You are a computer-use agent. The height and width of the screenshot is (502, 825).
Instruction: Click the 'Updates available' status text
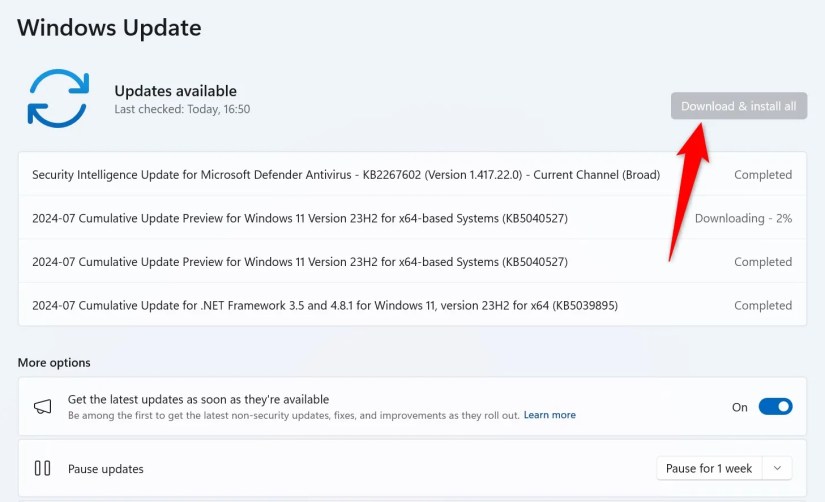coord(175,91)
